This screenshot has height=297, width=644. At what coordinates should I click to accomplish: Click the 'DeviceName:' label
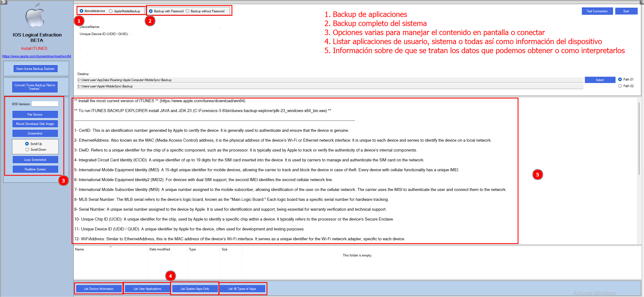[x=90, y=27]
